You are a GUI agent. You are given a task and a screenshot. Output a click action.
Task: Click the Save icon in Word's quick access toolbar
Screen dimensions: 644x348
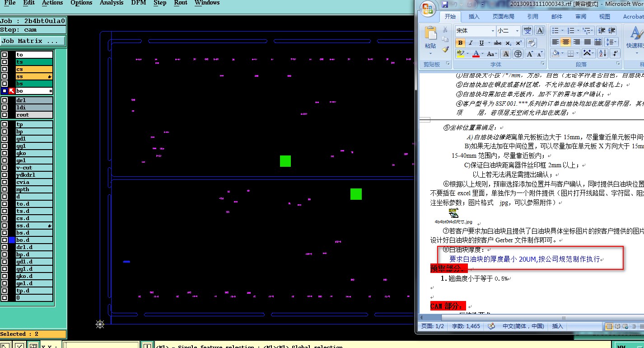click(444, 4)
